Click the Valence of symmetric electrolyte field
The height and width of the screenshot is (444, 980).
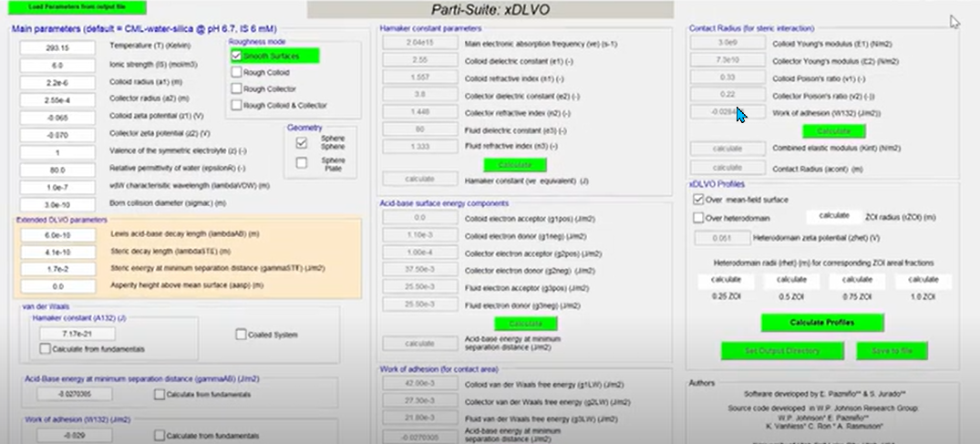(x=57, y=152)
